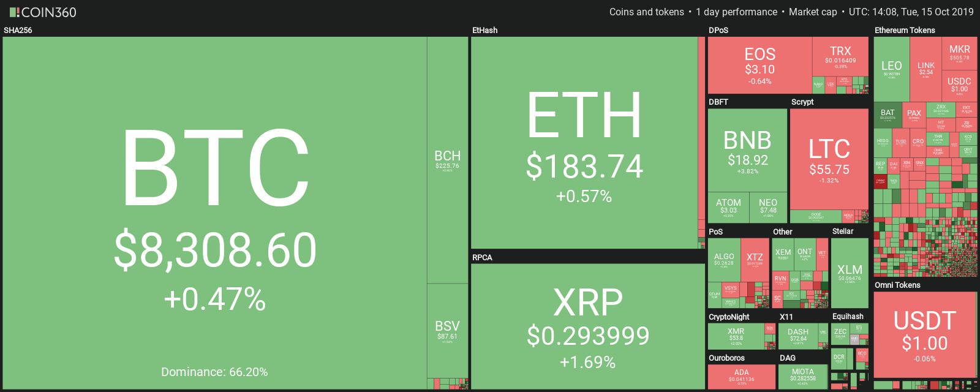
Task: Click the red EOS tile
Action: (x=759, y=66)
